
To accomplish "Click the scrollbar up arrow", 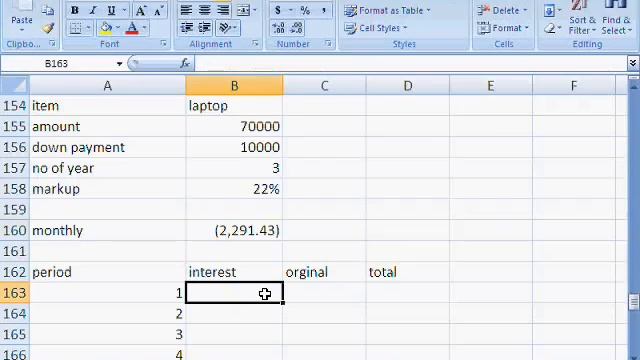I will point(633,86).
